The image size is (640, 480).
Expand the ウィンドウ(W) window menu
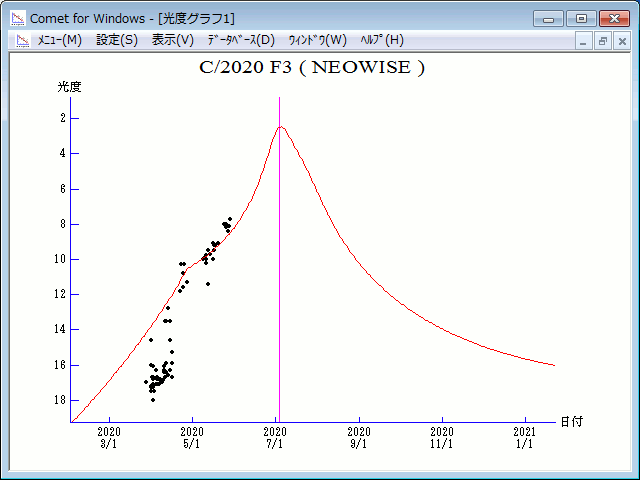point(317,40)
